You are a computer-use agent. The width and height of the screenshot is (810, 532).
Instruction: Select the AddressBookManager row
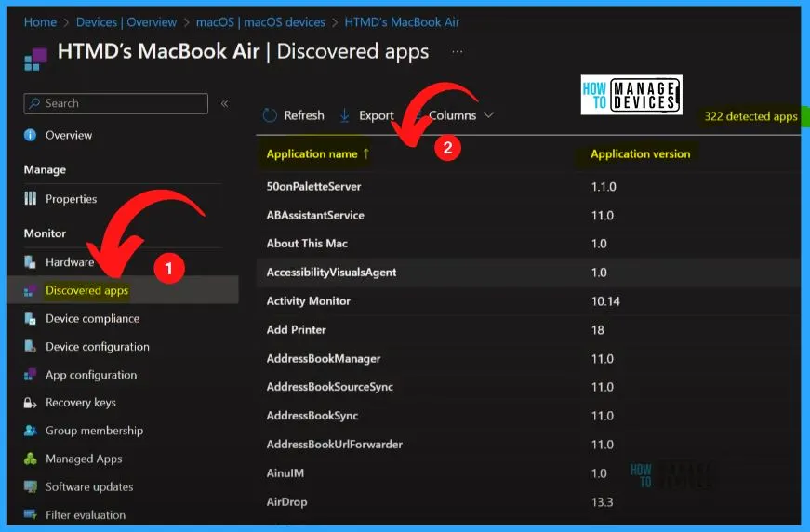click(528, 358)
